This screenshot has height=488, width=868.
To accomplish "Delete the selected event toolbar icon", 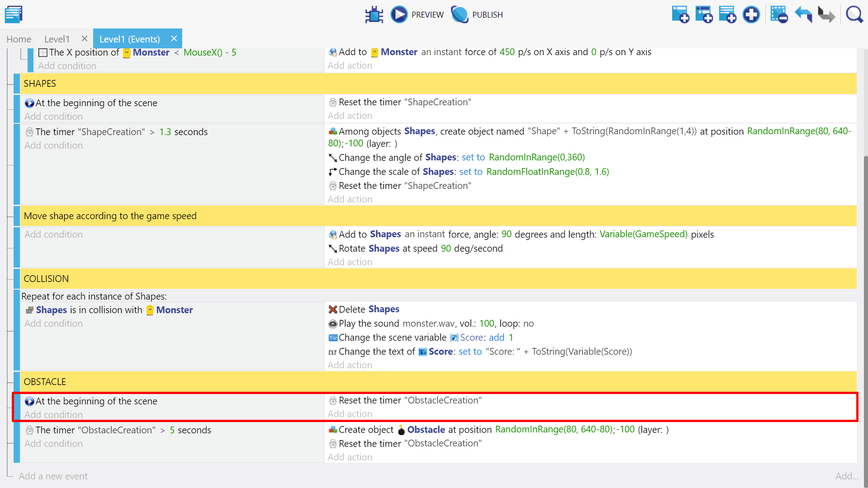I will coord(779,14).
